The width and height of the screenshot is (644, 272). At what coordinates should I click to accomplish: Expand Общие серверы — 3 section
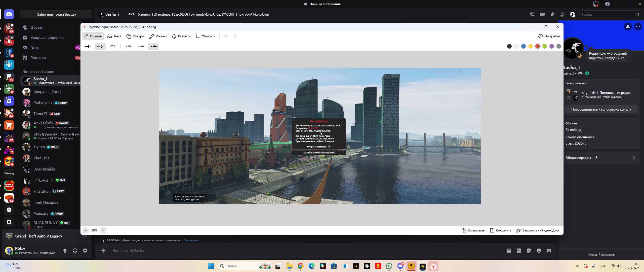click(601, 158)
